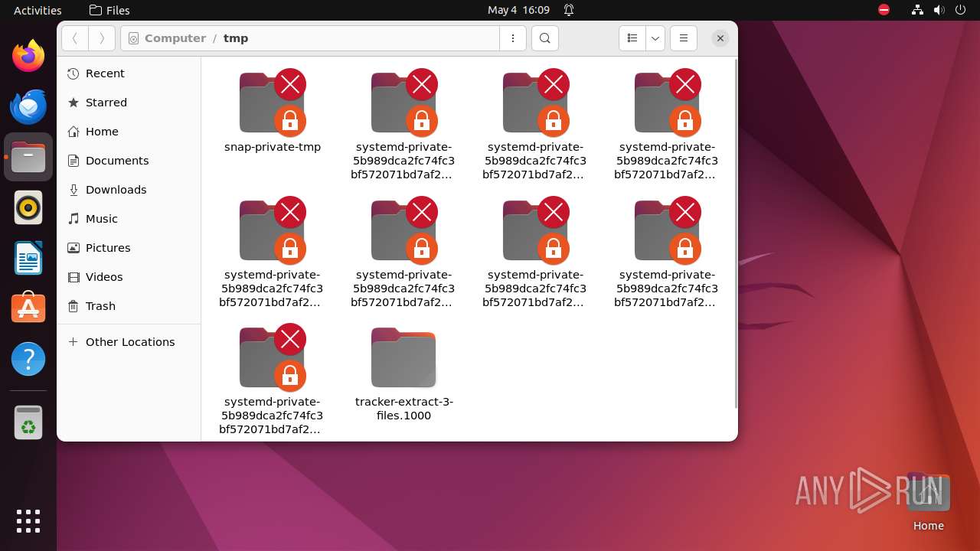Click the red do-not-disturb indicator in top bar
Screen dimensions: 980x551
(x=884, y=10)
